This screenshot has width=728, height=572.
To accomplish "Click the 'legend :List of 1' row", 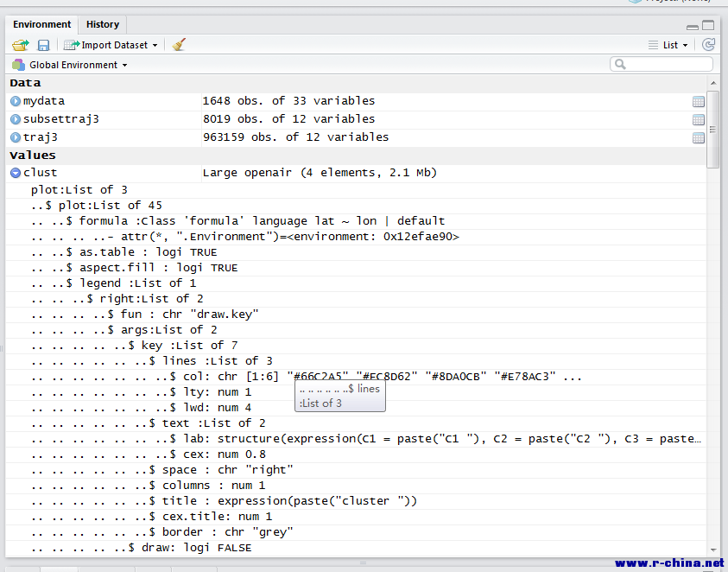I will pos(356,283).
